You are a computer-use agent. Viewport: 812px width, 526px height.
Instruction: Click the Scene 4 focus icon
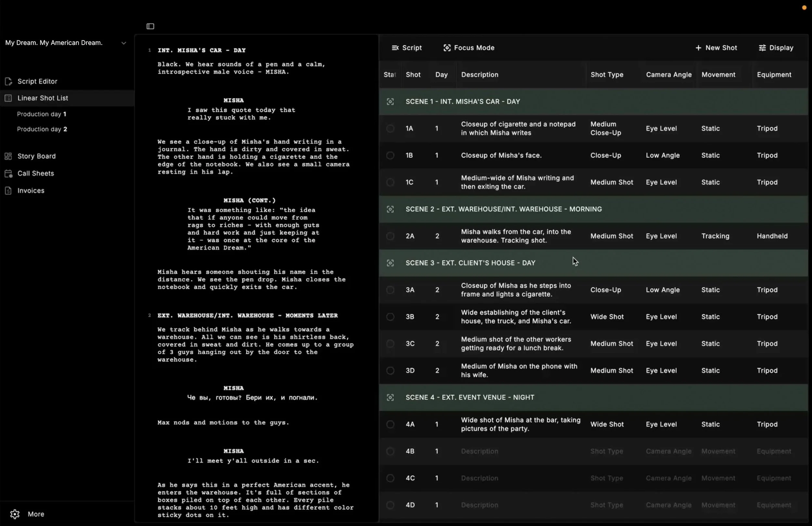coord(390,397)
